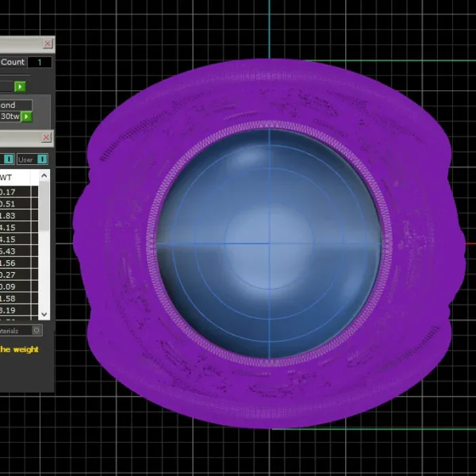The height and width of the screenshot is (476, 476).
Task: Select the weight row ending in .83
Action: click(19, 216)
